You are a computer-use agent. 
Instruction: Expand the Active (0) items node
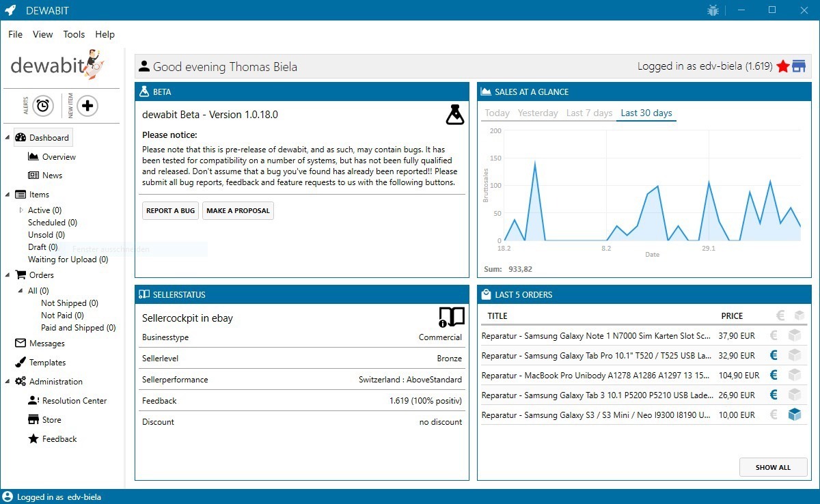coord(21,210)
